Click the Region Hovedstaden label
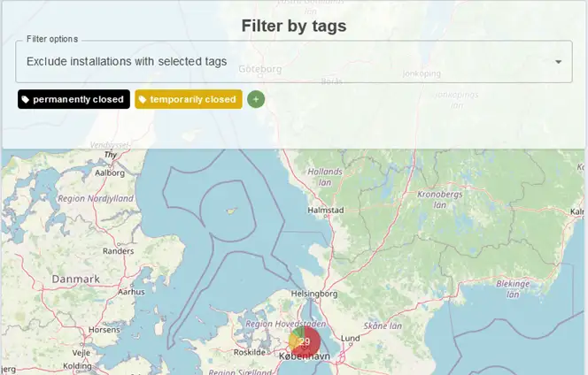The height and width of the screenshot is (375, 588). point(285,324)
